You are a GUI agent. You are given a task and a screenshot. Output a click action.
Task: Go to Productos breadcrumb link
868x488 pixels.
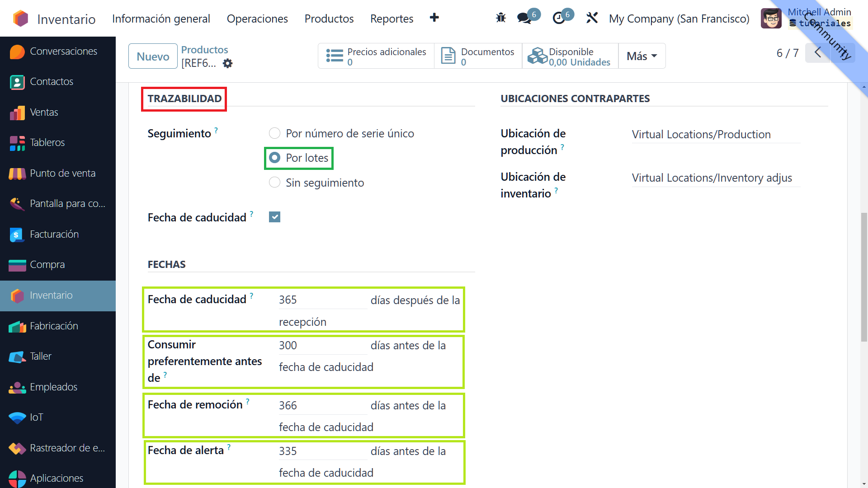[x=204, y=50]
